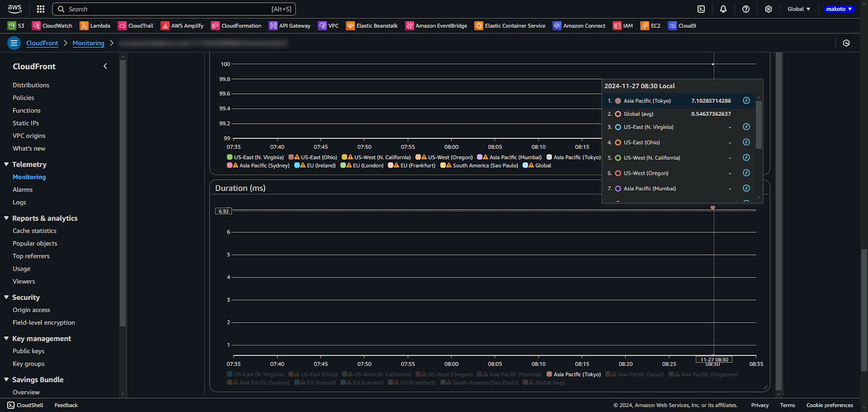Viewport: 868px width, 412px height.
Task: Open Distributions in the sidebar
Action: pyautogui.click(x=31, y=85)
